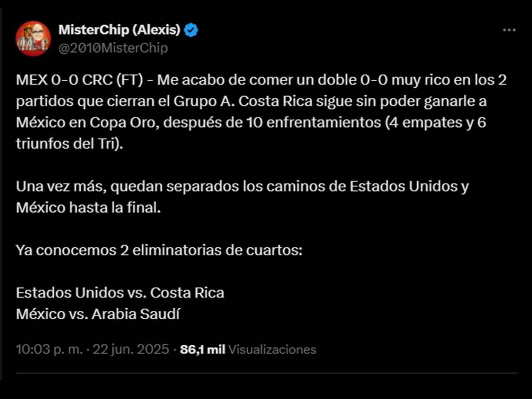Open the tweet timestamp 22 jun. 2025
This screenshot has height=399, width=532.
[131, 349]
